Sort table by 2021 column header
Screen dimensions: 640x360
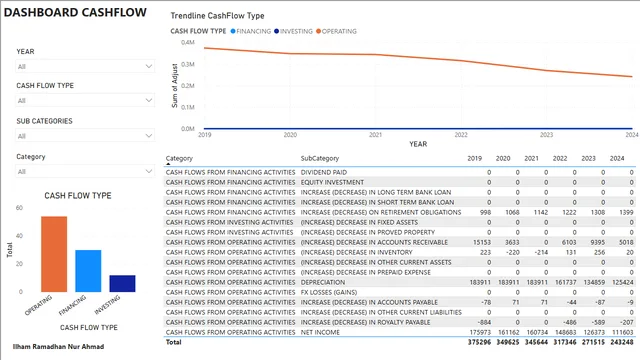531,158
